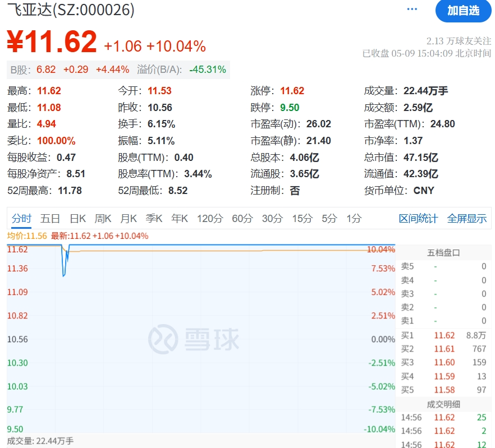
Task: Click the B股 price 6.82
Action: tap(46, 70)
